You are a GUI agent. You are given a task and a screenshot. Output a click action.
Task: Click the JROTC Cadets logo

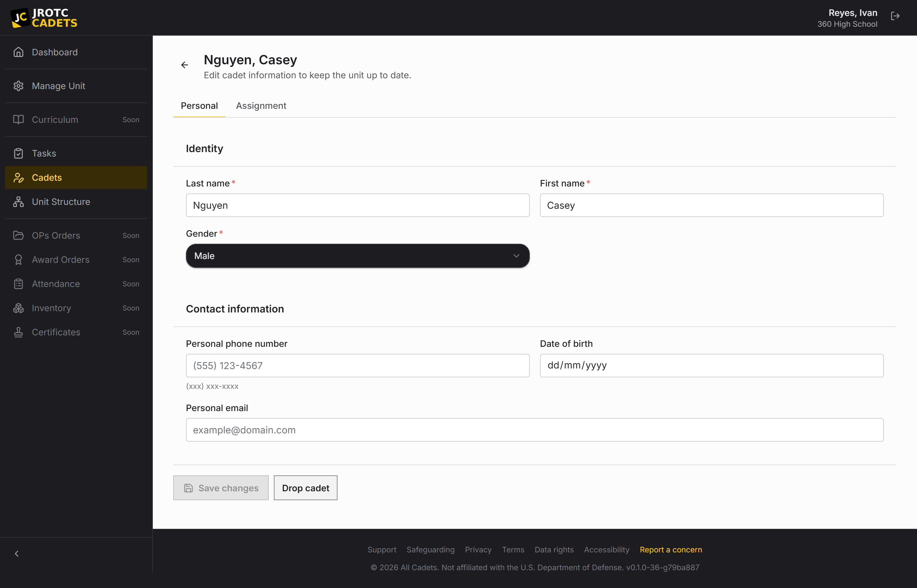click(x=44, y=18)
